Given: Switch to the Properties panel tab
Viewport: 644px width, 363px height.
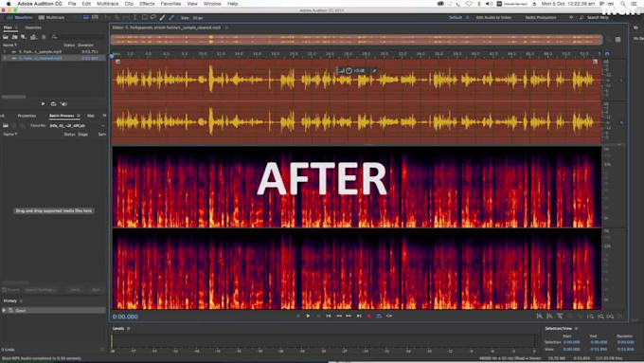Looking at the screenshot, I should click(27, 116).
